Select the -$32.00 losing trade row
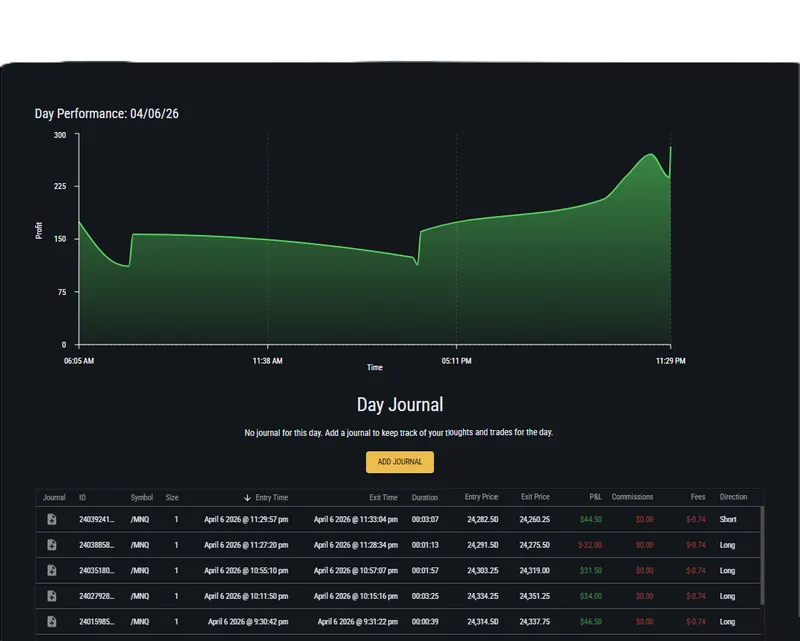 click(398, 545)
